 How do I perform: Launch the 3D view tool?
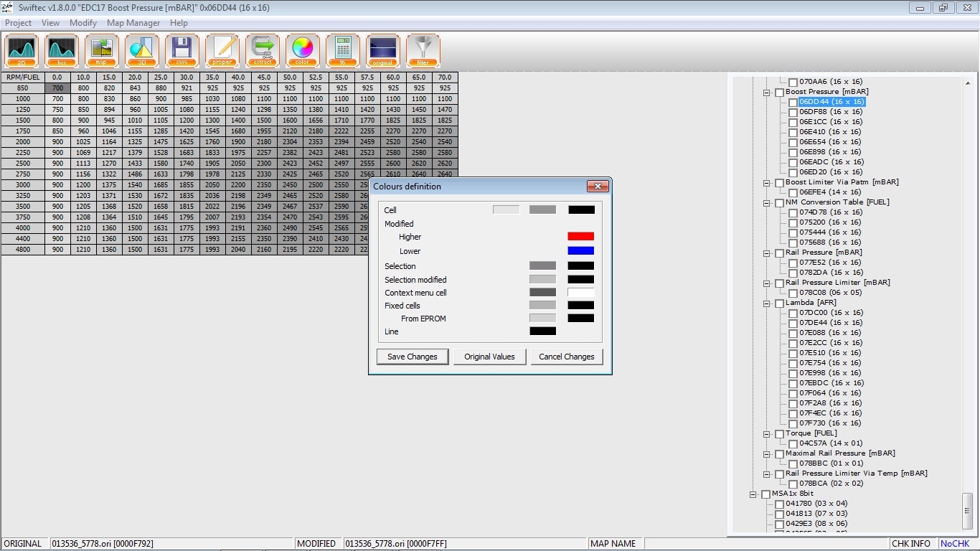click(x=142, y=51)
